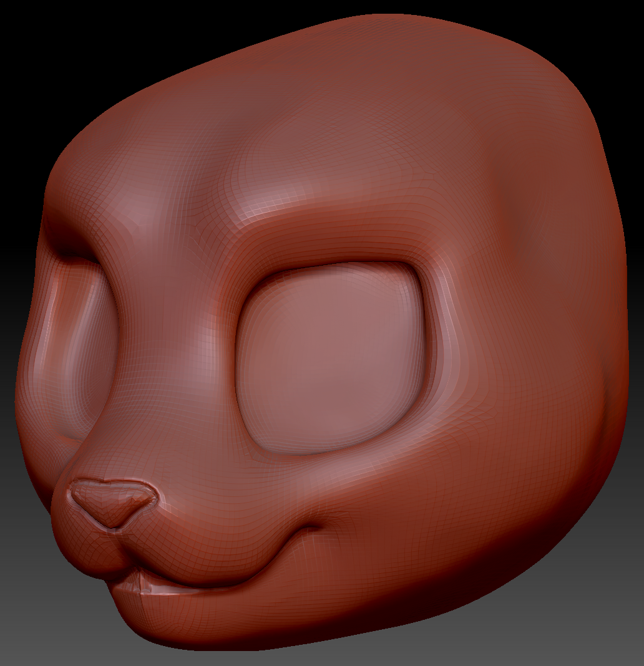Viewport: 644px width, 666px height.
Task: Select the rounded cheek on the right
Action: point(474,486)
